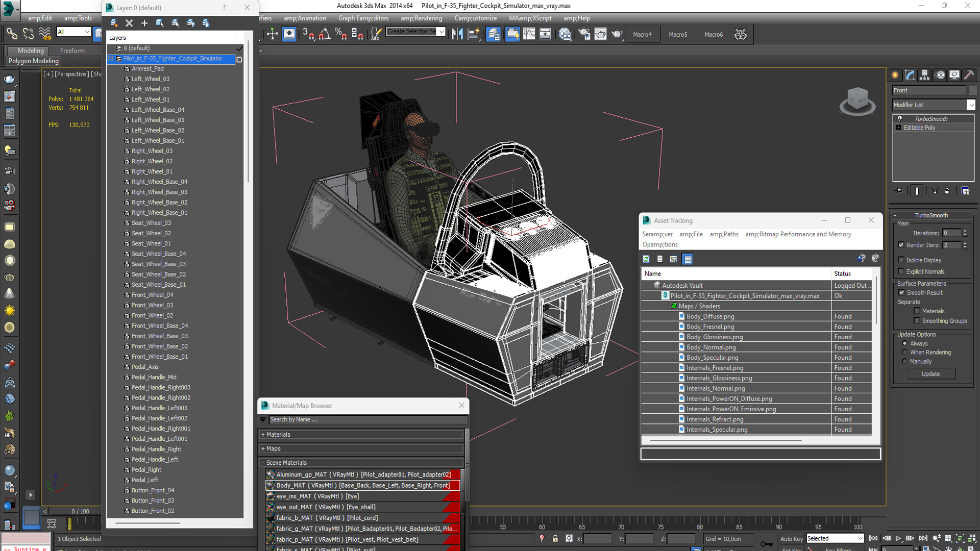Select Body_Diffuse.png in Asset Tracking
Image resolution: width=980 pixels, height=551 pixels.
point(710,316)
